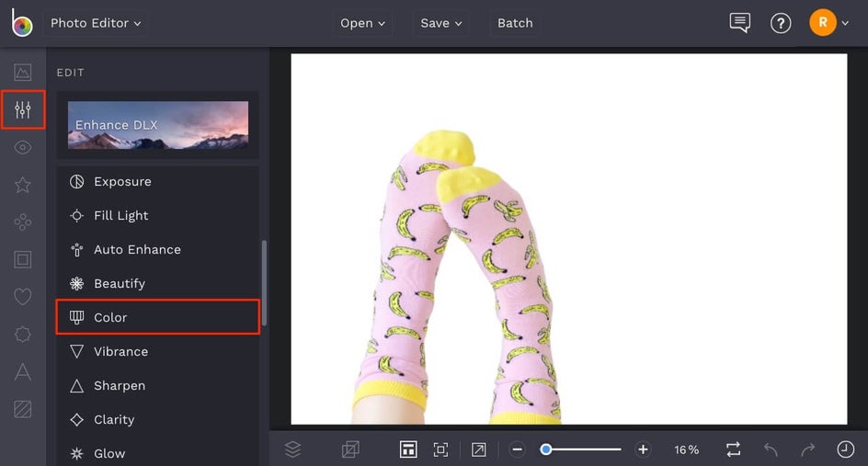This screenshot has width=868, height=466.
Task: Open the Frames square sidebar icon
Action: 23,259
